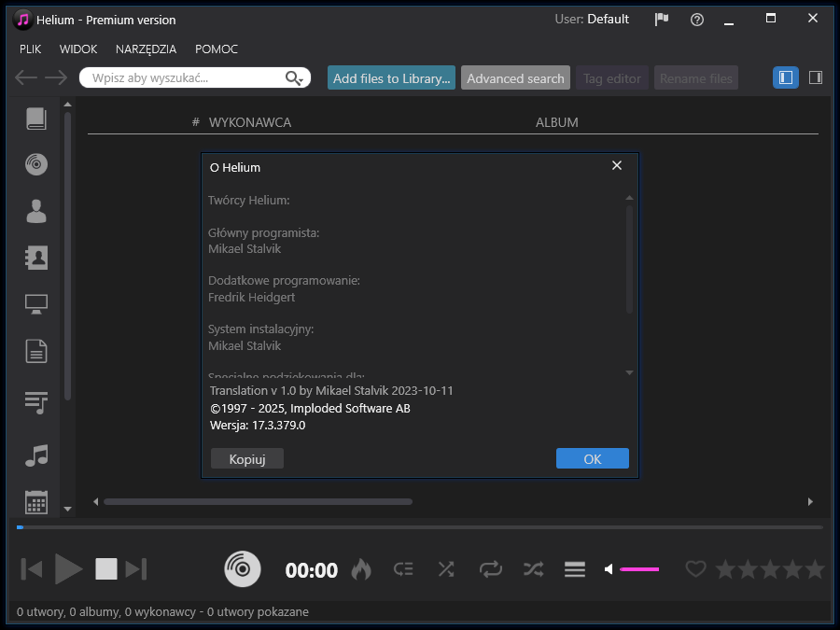840x630 pixels.
Task: Open the WIDOK menu
Action: point(78,49)
